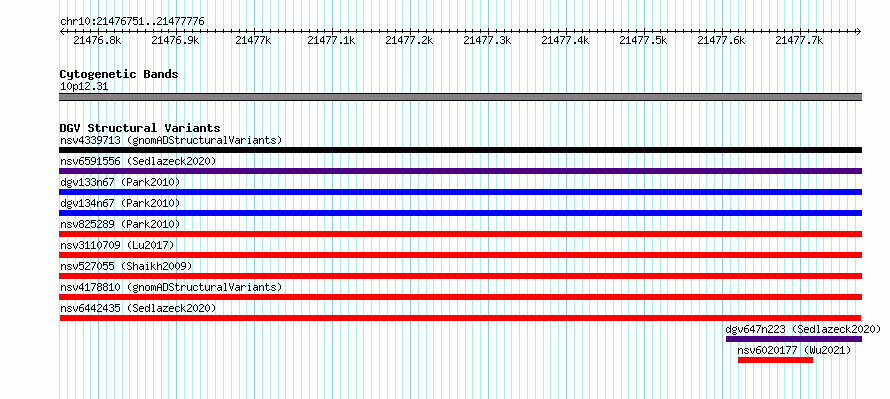Image resolution: width=890 pixels, height=399 pixels.
Task: Click the nsv4178810 red variant bar
Action: click(460, 297)
